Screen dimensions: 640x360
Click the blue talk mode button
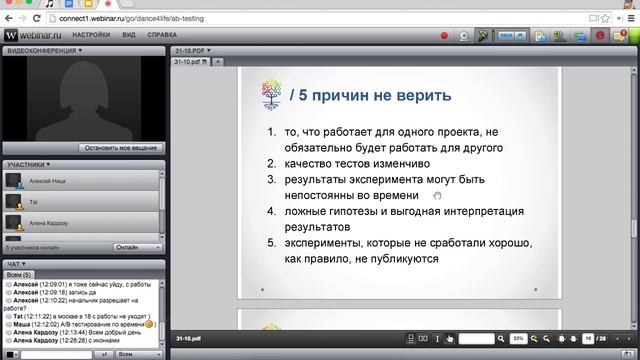(506, 36)
